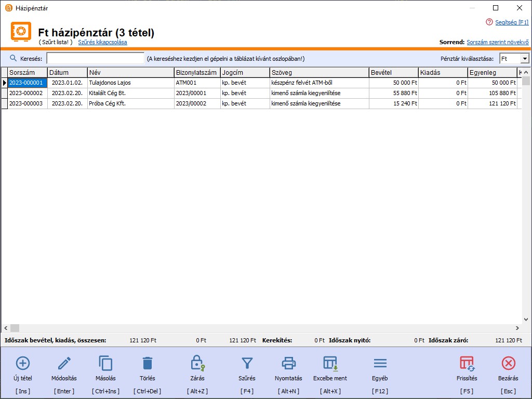Select the Kitalált Cég Bt. row
Screen dimensions: 532x399
point(107,93)
